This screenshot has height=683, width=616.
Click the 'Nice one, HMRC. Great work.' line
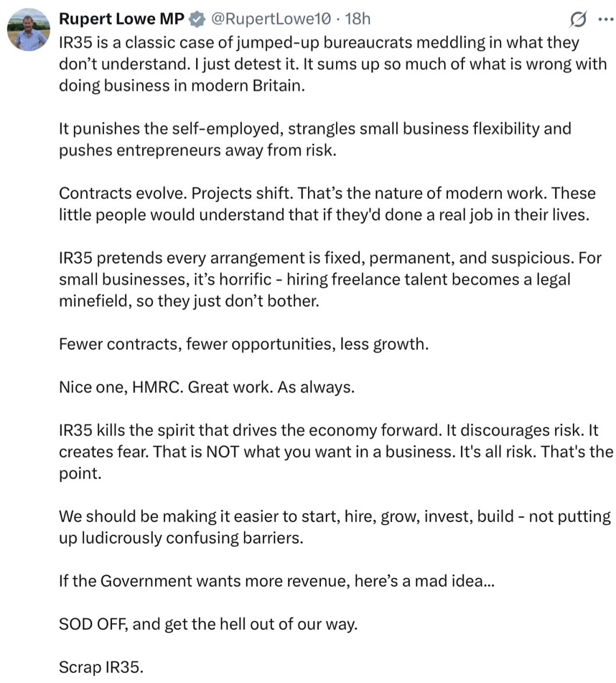pyautogui.click(x=207, y=387)
